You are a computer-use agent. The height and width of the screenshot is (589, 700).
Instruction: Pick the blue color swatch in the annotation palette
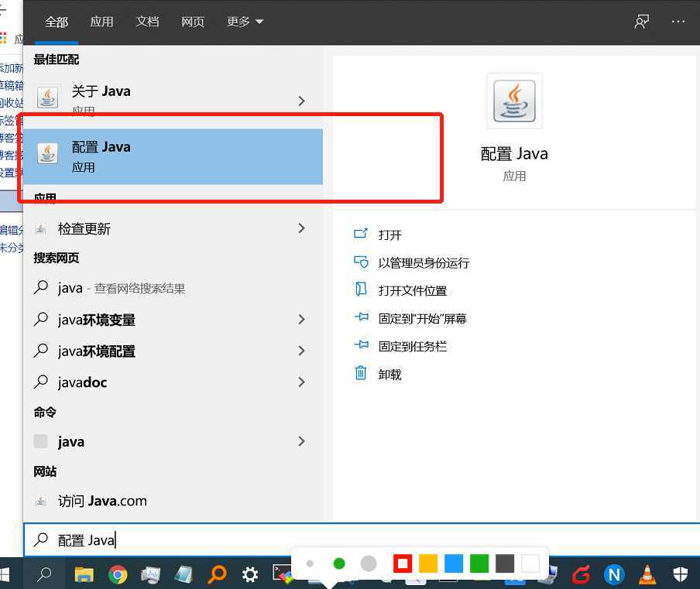(x=454, y=563)
